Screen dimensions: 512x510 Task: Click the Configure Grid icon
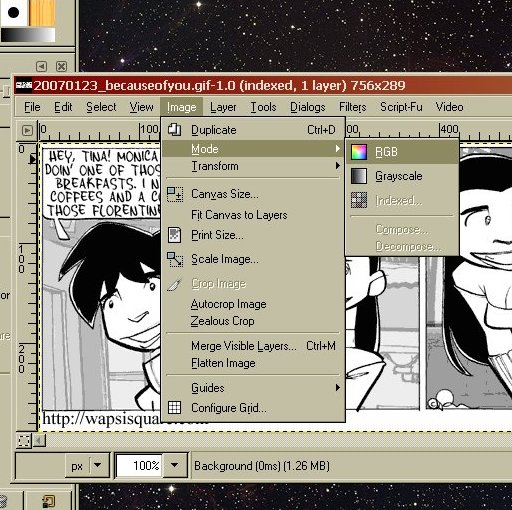[175, 408]
